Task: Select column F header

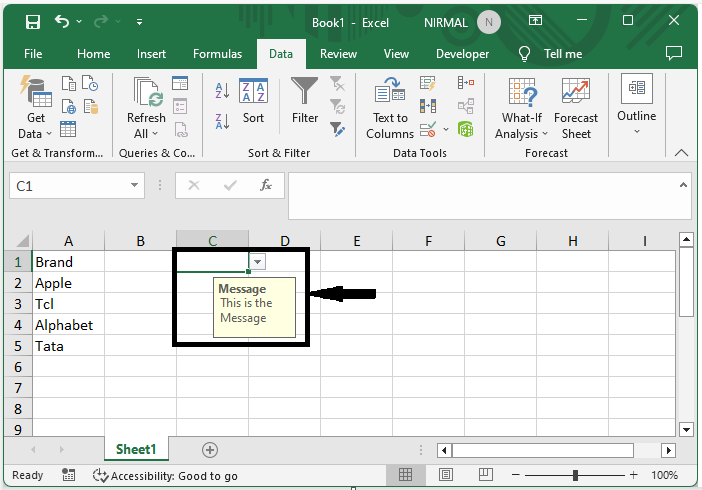Action: click(x=428, y=241)
